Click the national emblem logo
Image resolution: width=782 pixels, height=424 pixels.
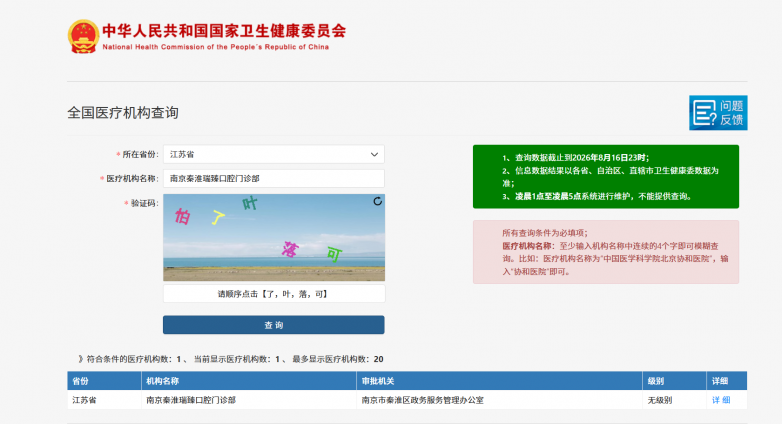(83, 36)
